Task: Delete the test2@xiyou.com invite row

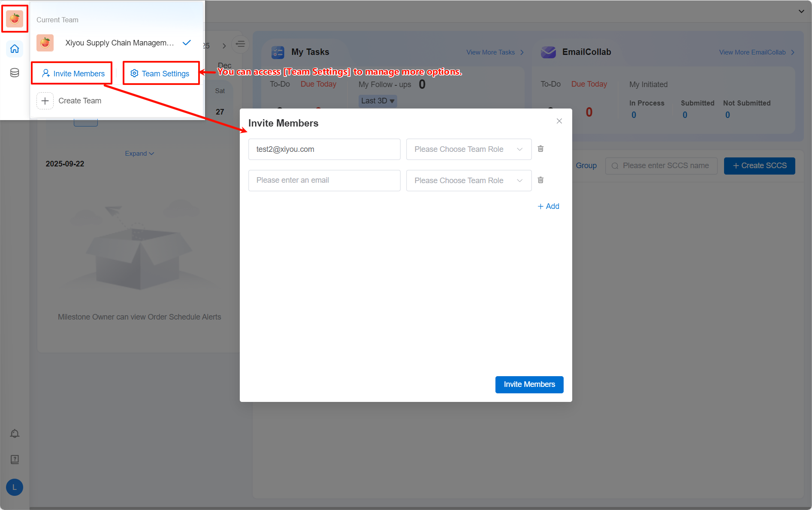Action: (x=540, y=149)
